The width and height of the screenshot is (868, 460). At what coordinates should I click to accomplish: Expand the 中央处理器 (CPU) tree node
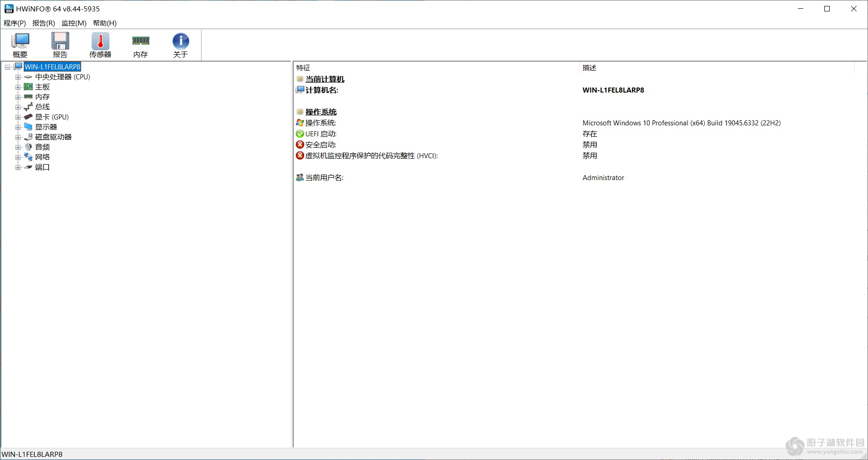[18, 77]
